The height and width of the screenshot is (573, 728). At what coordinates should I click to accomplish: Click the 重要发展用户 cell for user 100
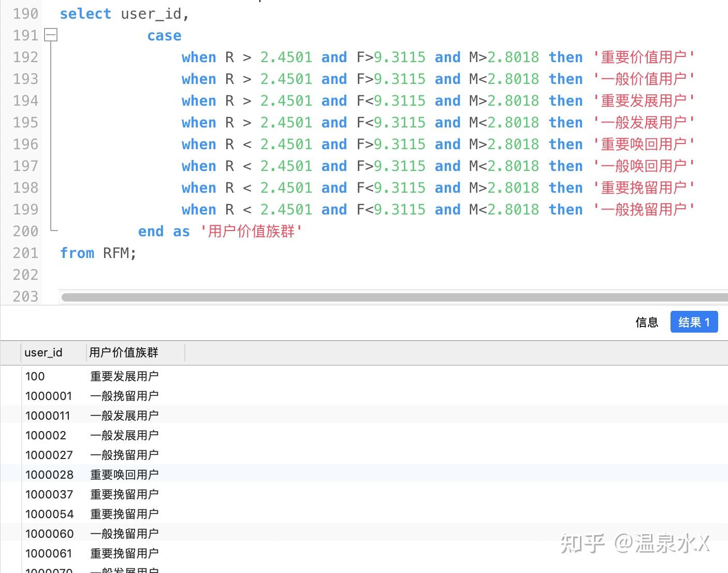click(124, 376)
